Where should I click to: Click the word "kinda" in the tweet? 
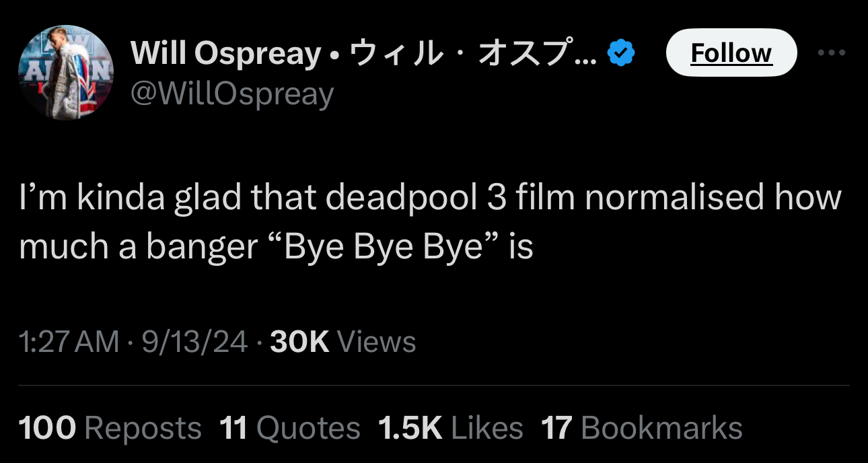click(x=132, y=199)
